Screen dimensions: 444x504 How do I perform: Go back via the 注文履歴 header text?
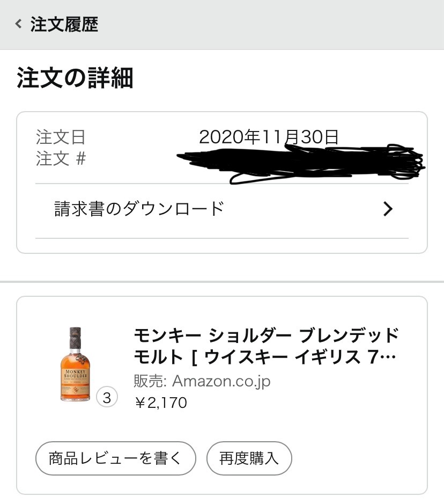click(64, 25)
